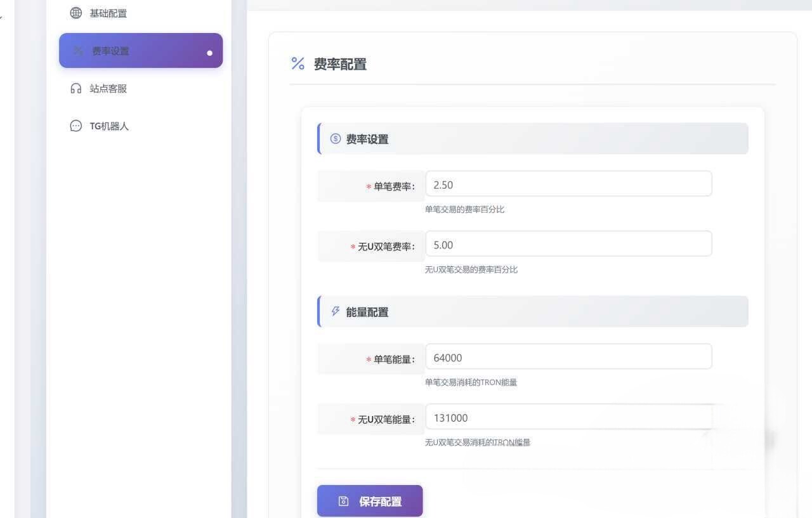Focus the 单笔能量 input showing 64000
Screen dimensions: 812x518
tap(568, 357)
